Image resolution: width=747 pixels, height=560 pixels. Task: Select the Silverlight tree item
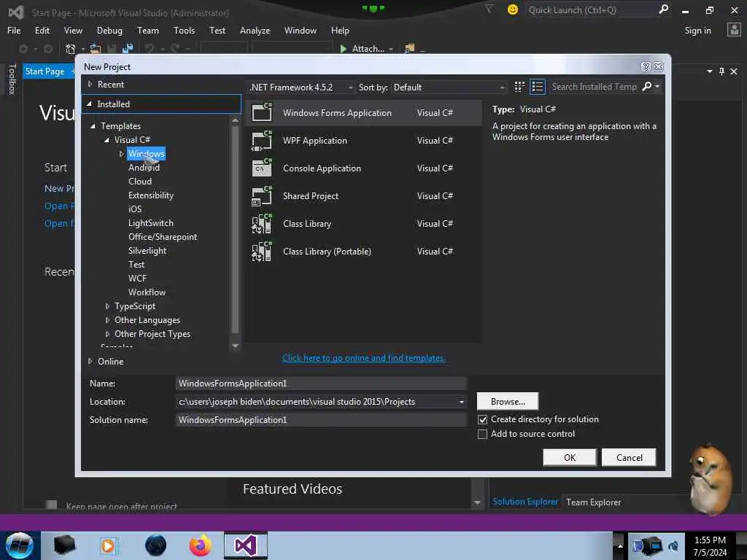(147, 251)
